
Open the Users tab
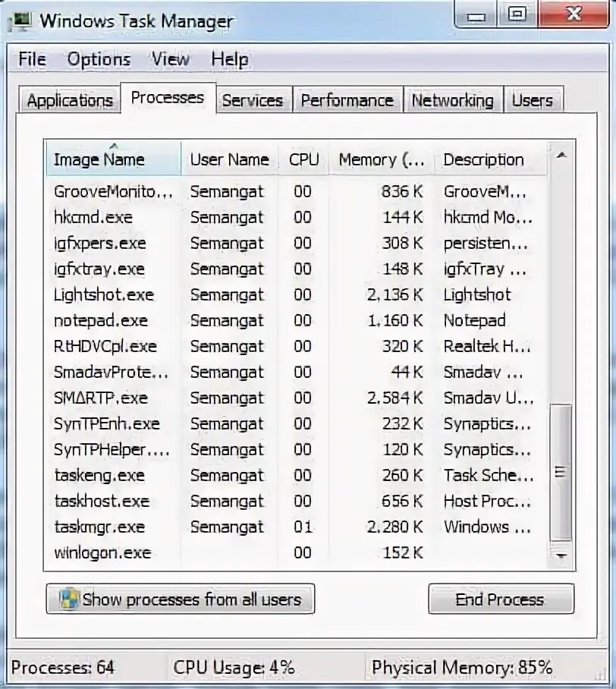click(x=532, y=101)
